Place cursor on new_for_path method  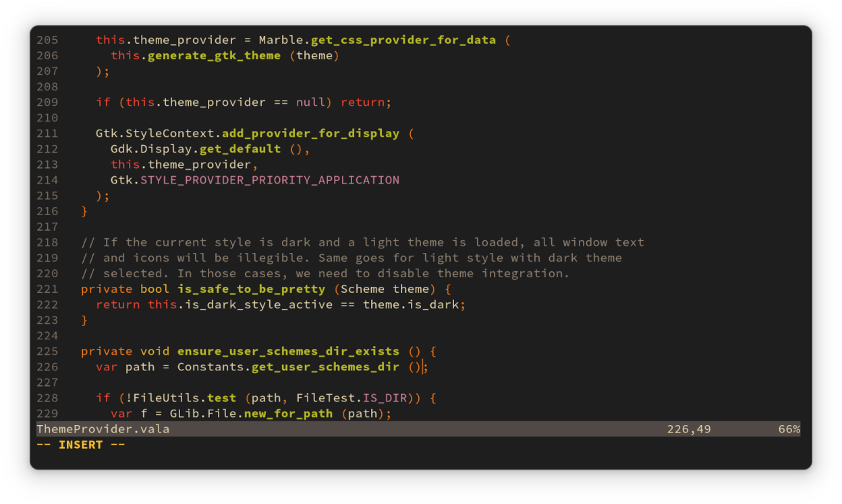pos(288,413)
